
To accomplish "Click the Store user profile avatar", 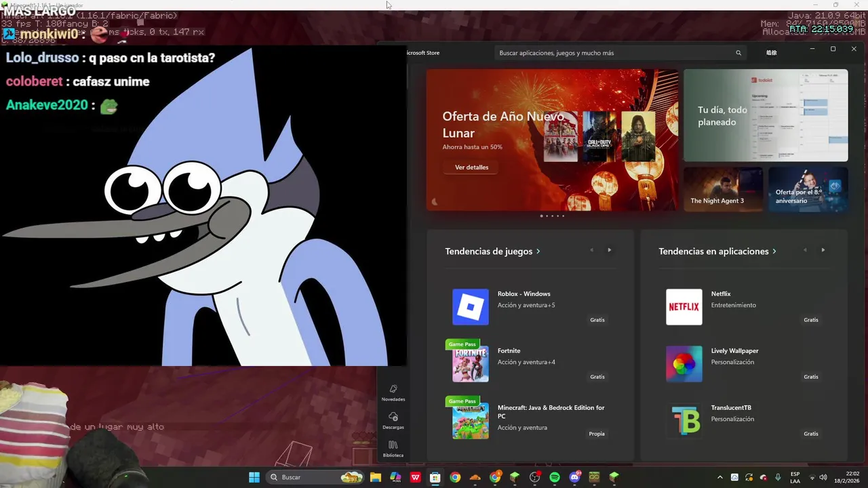I will pyautogui.click(x=772, y=53).
